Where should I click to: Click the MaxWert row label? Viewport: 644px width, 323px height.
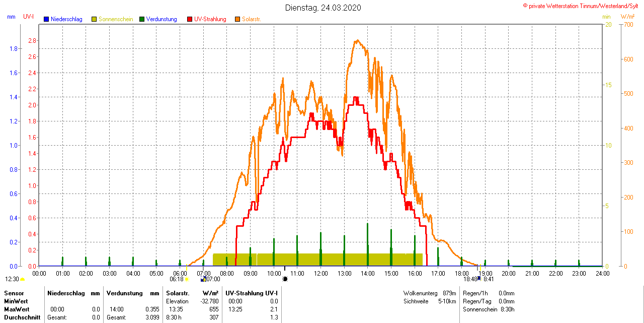tap(17, 309)
